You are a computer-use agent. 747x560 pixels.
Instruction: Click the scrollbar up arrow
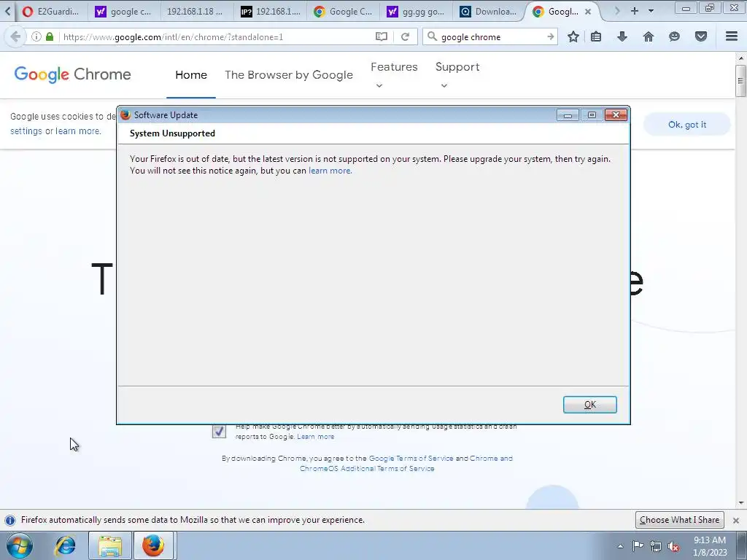[740, 58]
